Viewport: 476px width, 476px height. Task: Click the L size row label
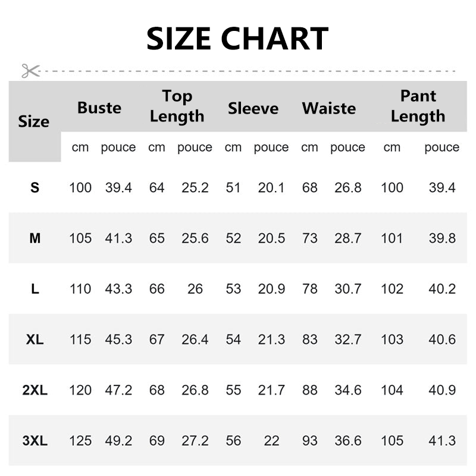pos(35,289)
